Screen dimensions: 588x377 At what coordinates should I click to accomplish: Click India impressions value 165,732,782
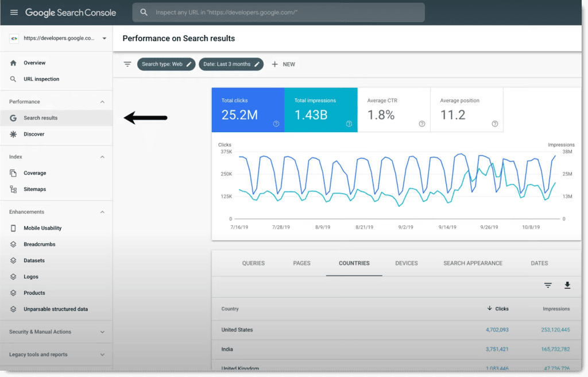click(x=555, y=349)
